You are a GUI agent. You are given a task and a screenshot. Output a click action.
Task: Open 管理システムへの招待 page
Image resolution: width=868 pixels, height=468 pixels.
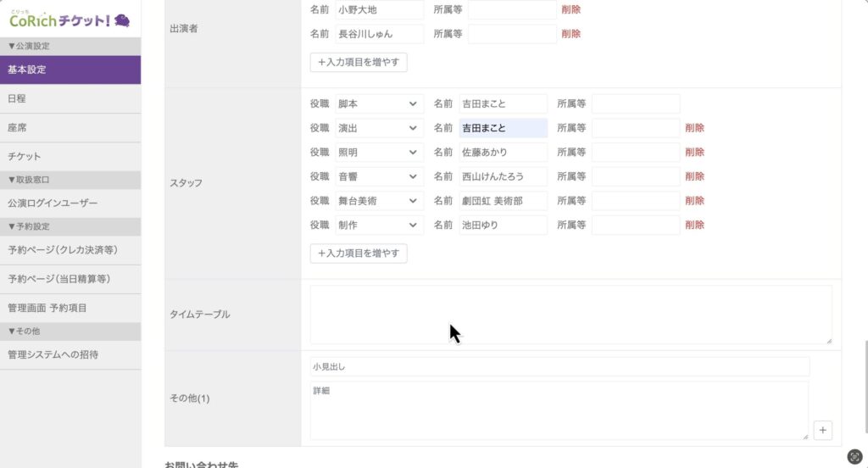(x=70, y=354)
